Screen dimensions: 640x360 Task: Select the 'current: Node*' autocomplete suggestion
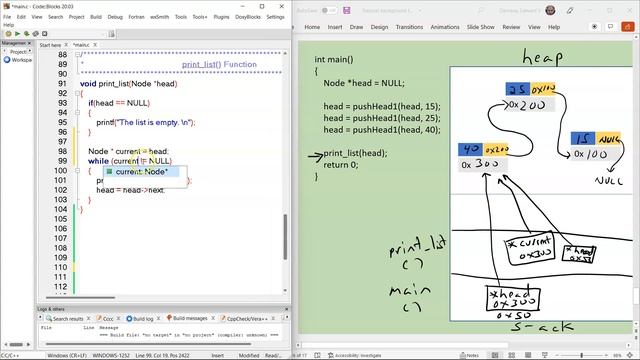[x=141, y=172]
